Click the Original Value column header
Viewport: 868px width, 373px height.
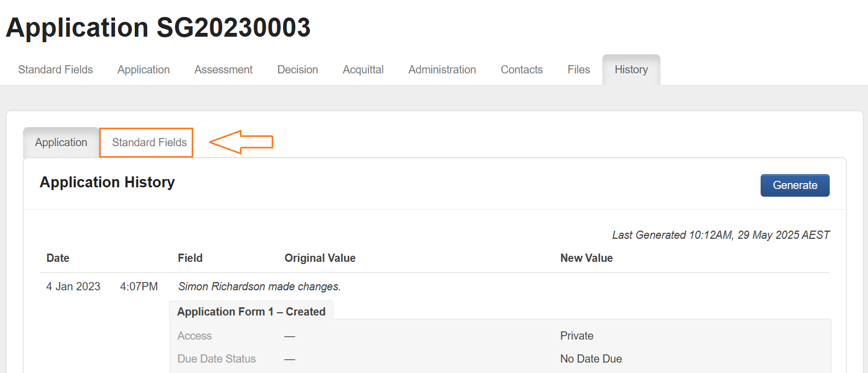[x=320, y=258]
